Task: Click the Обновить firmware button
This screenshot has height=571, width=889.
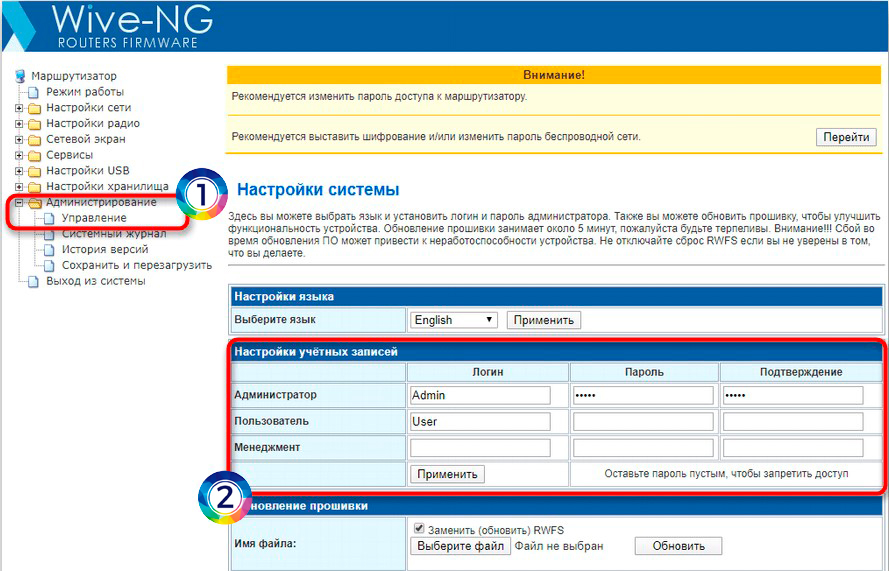Action: click(x=678, y=546)
